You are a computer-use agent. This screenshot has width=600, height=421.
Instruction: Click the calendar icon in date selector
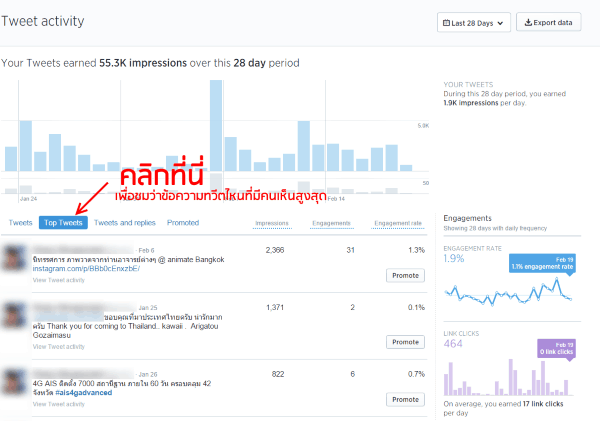click(x=447, y=22)
